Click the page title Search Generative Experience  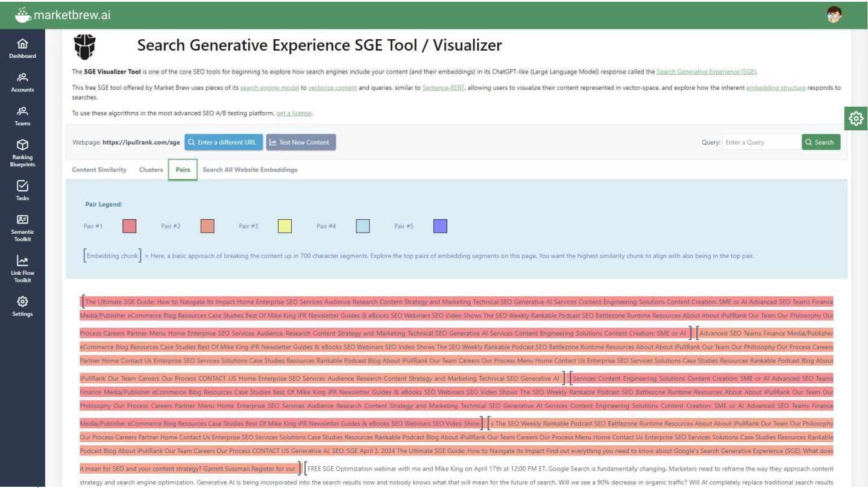pyautogui.click(x=319, y=45)
